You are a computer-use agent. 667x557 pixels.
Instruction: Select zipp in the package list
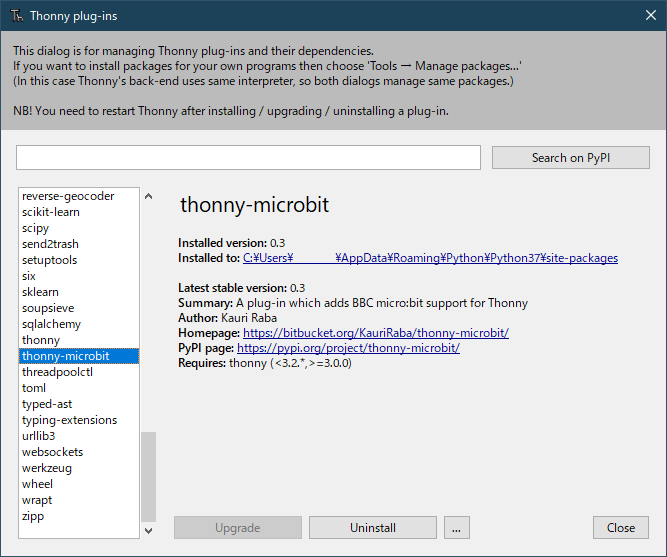(79, 516)
